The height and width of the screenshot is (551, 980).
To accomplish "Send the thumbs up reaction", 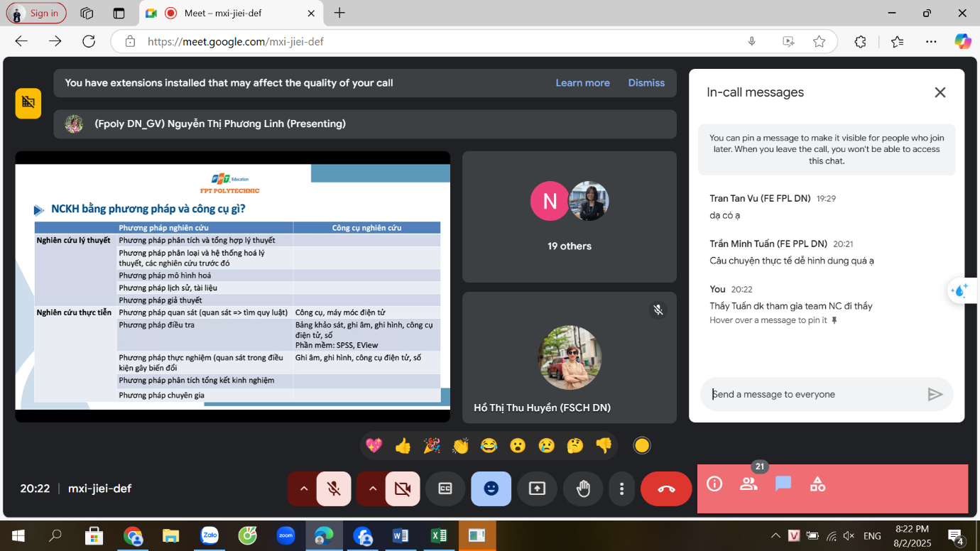I will tap(403, 445).
